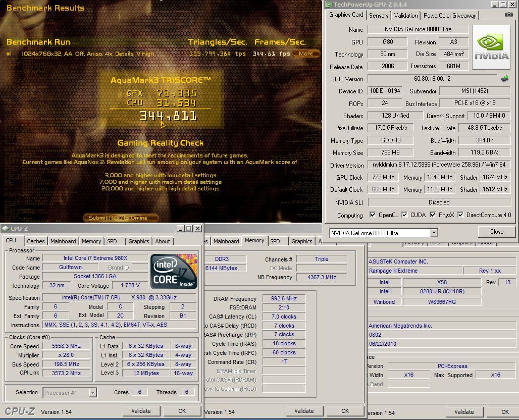Screen dimensions: 519x420
Task: Click the Command Rate value 1T
Action: pos(284,362)
